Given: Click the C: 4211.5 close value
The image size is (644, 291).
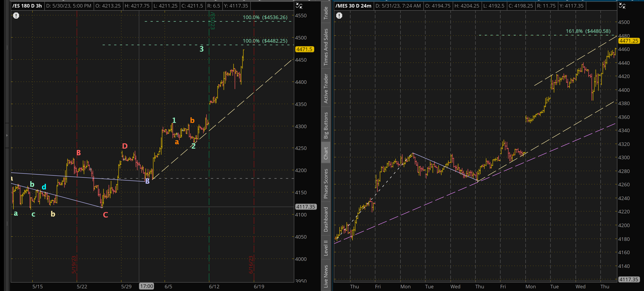Looking at the screenshot, I should click(192, 6).
